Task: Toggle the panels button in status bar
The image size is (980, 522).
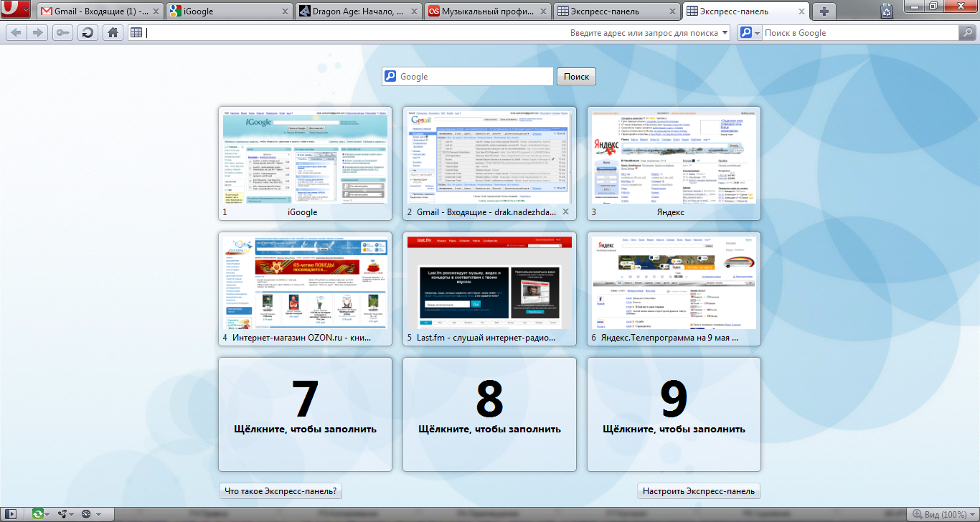Action: tap(11, 514)
